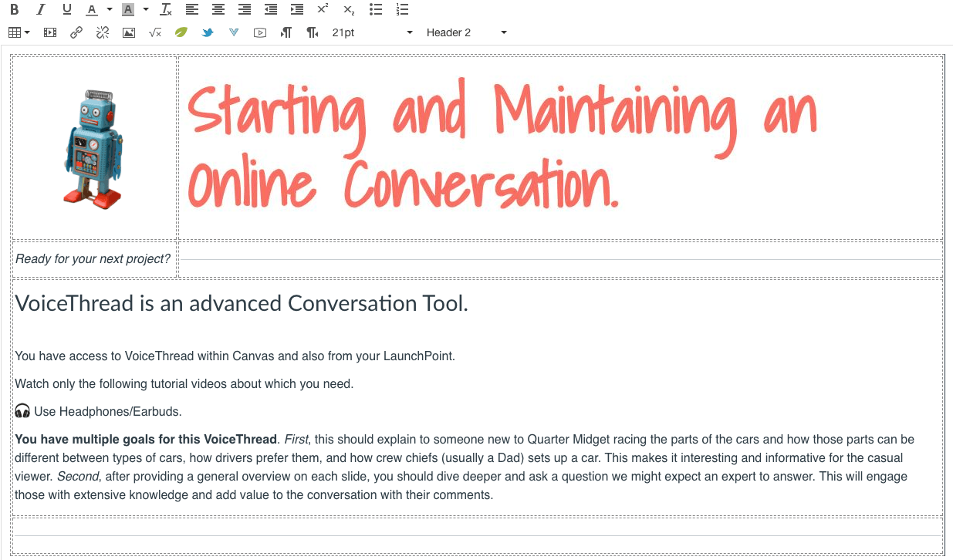Insert an image

coord(128,32)
